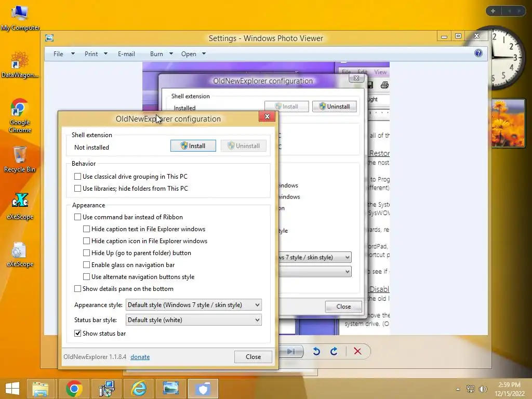Screen dimensions: 532x399
Task: Check Use libraries; hide folders option
Action: click(78, 188)
